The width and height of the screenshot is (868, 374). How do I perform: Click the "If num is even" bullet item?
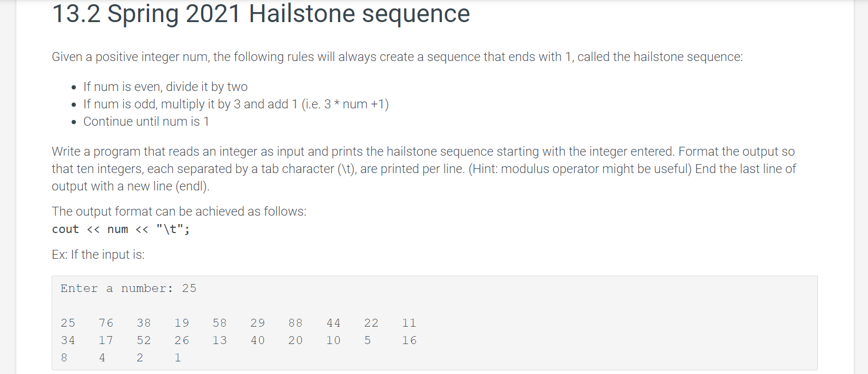coord(165,87)
